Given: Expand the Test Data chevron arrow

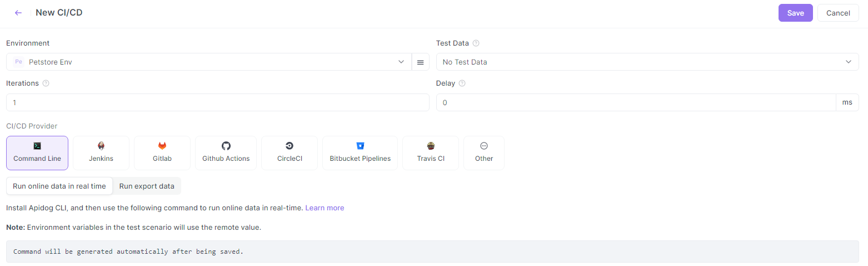Looking at the screenshot, I should [x=849, y=62].
